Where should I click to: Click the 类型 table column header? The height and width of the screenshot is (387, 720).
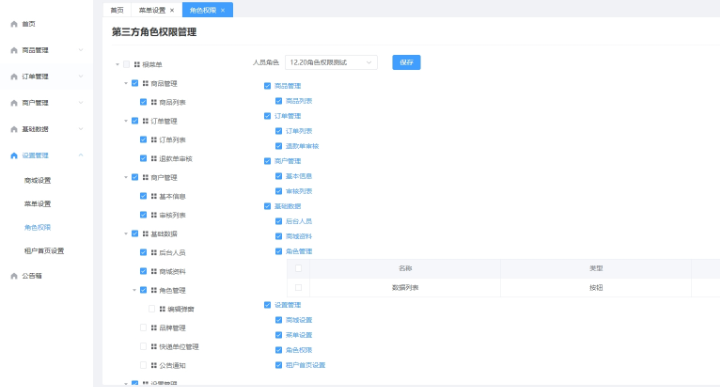(x=596, y=268)
